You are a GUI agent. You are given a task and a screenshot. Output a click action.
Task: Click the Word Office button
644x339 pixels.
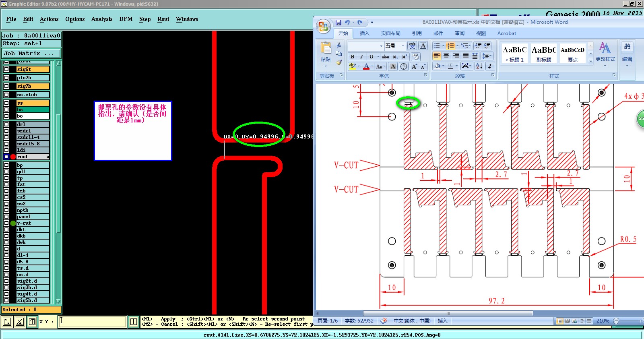tap(323, 27)
